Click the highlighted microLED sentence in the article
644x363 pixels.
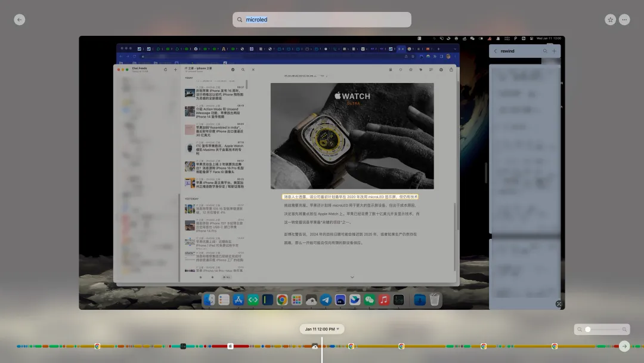click(351, 197)
